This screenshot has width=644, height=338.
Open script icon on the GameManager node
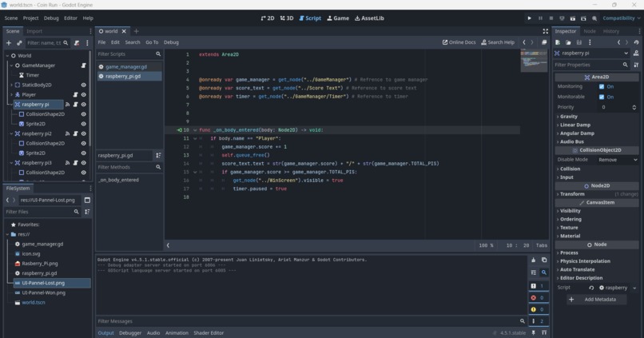click(83, 66)
